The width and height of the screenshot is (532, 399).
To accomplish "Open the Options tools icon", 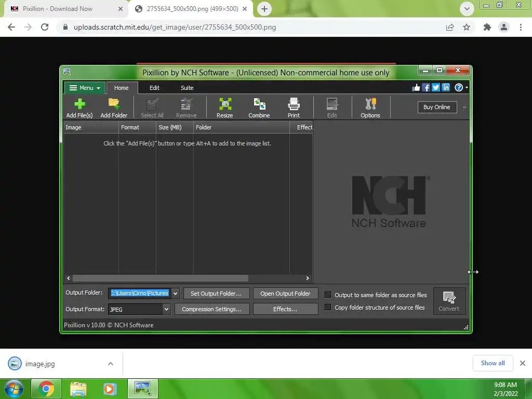I will pyautogui.click(x=370, y=104).
